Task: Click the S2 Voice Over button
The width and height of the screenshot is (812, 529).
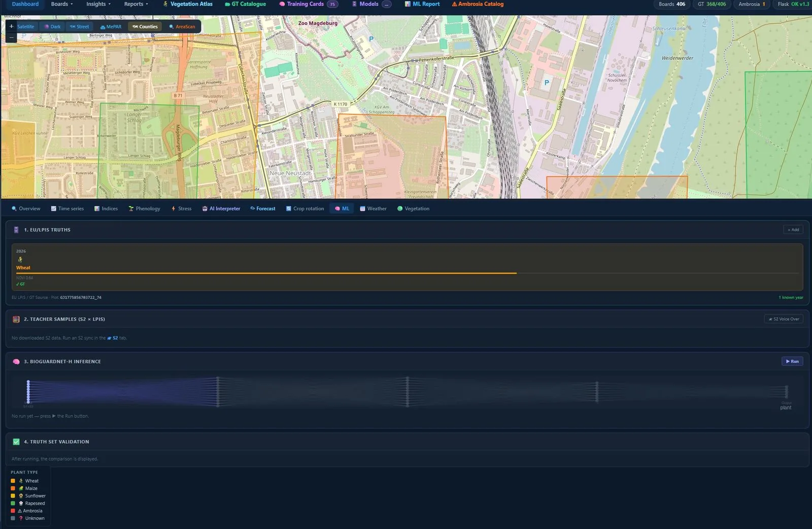Action: click(x=784, y=319)
